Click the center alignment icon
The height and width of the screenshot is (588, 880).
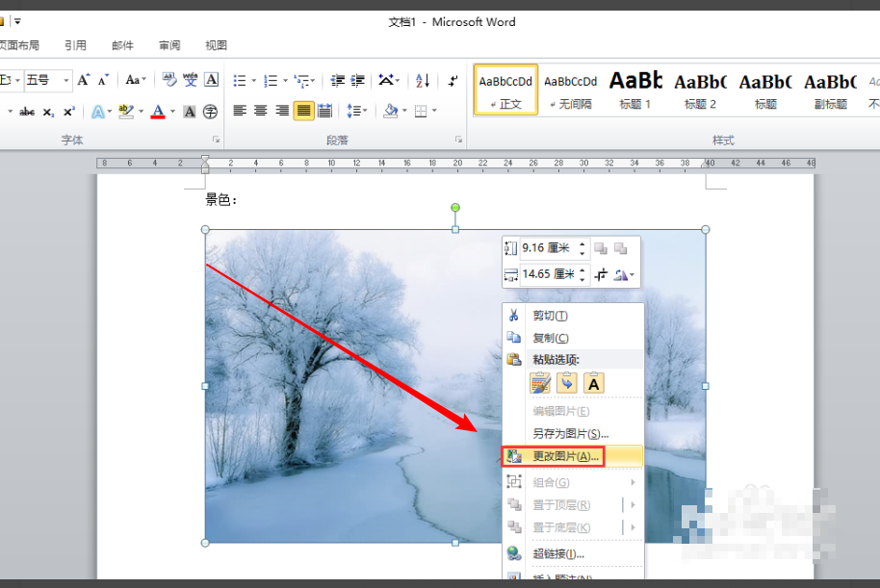[260, 111]
